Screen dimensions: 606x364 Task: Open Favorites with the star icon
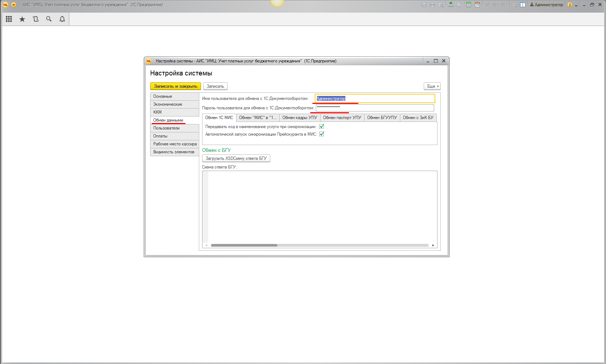22,19
